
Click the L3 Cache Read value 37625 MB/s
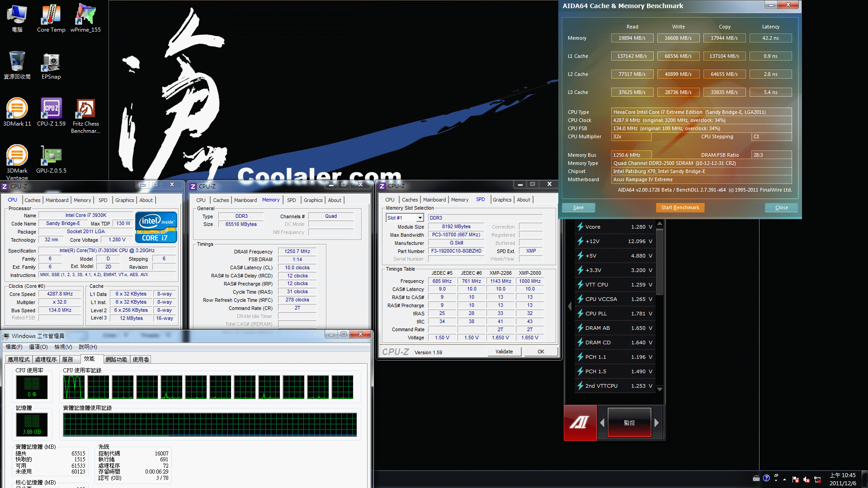coord(632,92)
